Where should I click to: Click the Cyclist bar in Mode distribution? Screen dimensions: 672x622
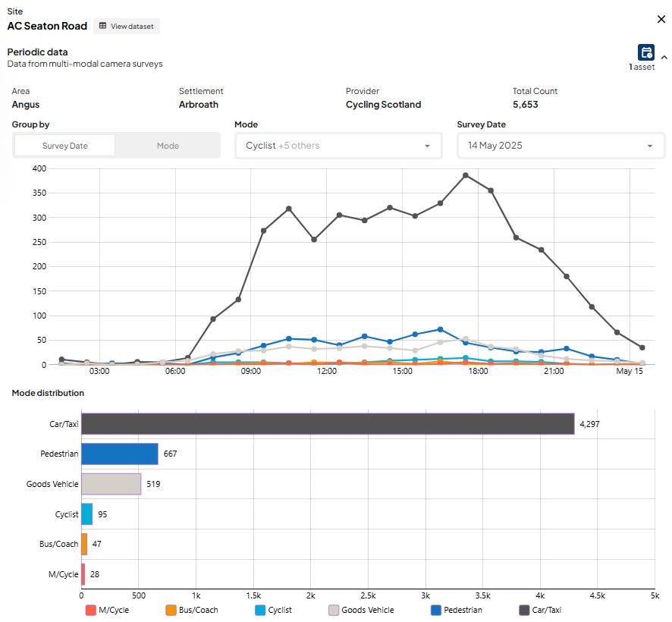click(87, 514)
